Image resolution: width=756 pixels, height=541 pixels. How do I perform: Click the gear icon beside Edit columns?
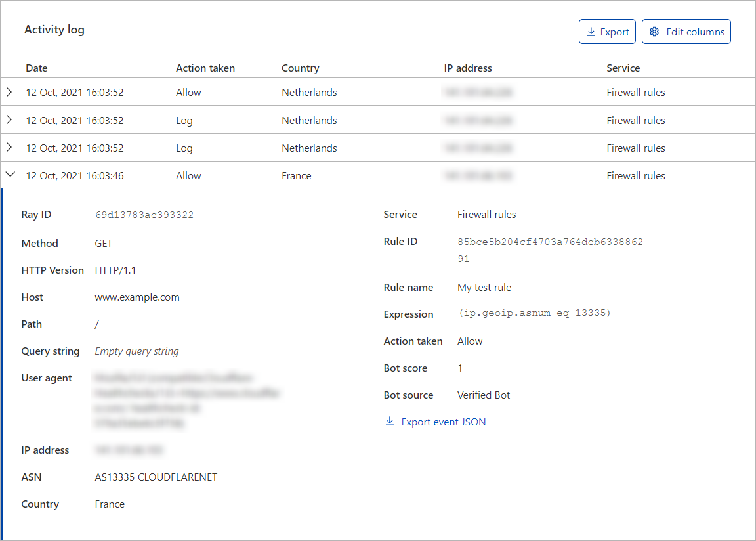point(654,31)
